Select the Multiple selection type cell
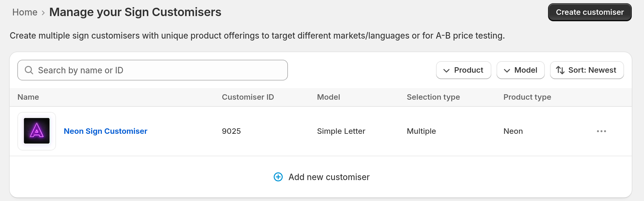Screen dimensions: 644x201 421,131
